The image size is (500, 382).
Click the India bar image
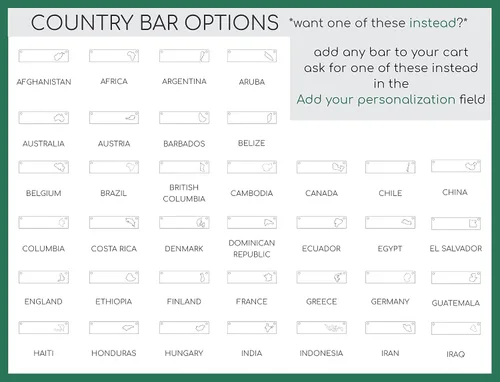click(x=252, y=328)
